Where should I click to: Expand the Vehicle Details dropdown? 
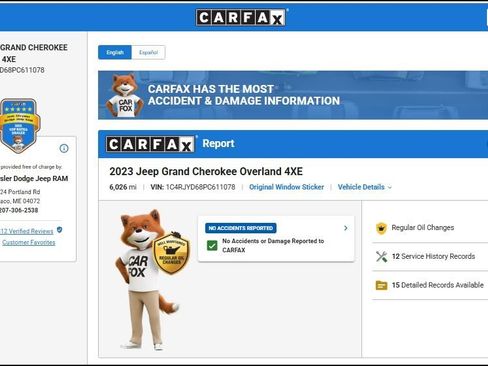365,187
